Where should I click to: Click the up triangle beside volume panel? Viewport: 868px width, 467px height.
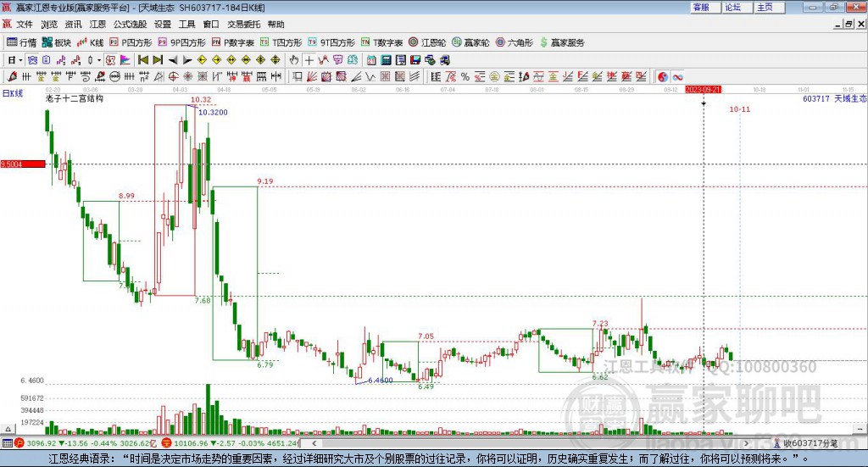[8, 429]
